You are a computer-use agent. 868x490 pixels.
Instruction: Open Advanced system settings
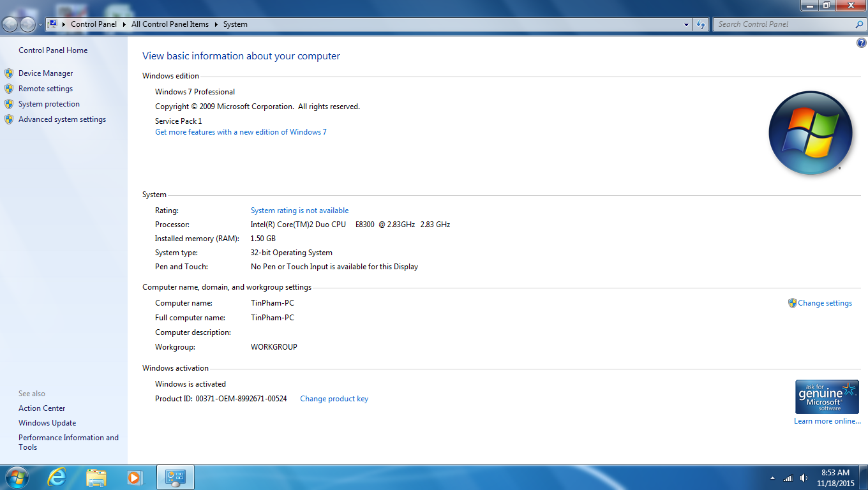(x=62, y=119)
